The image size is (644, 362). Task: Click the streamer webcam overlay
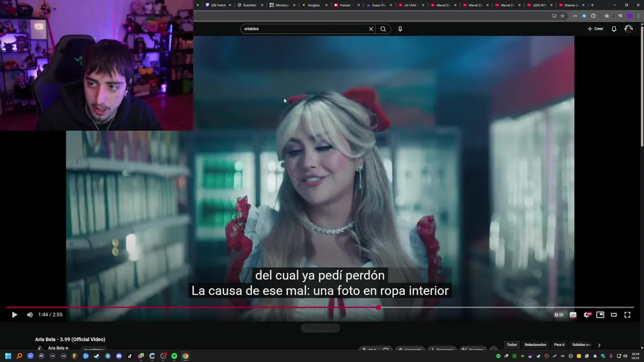point(97,65)
